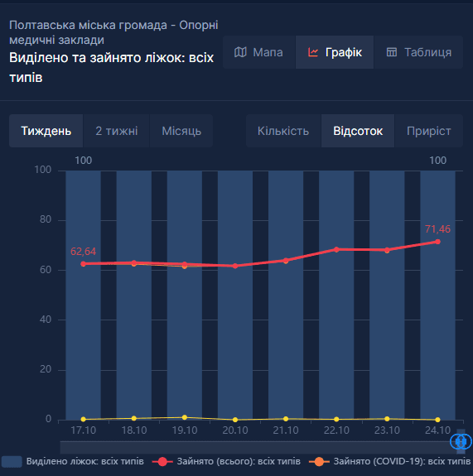Viewport: 473px width, 476px height.
Task: Select the Тиждень period option
Action: 46,131
